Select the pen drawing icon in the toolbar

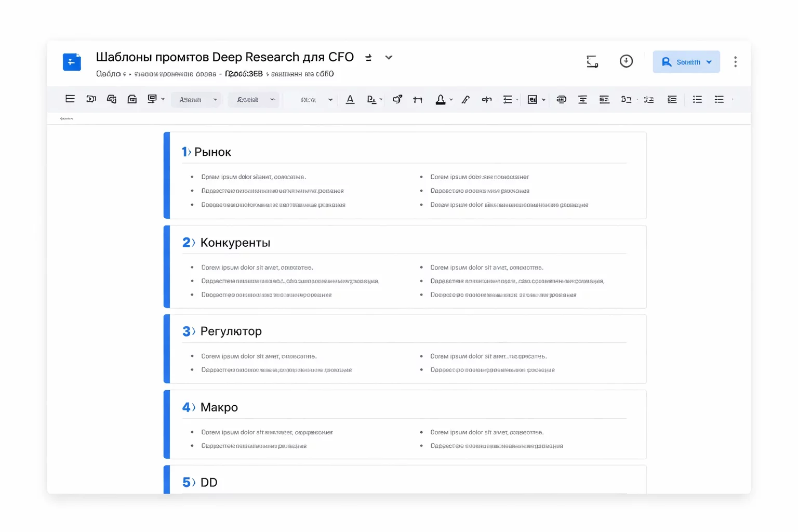point(465,100)
